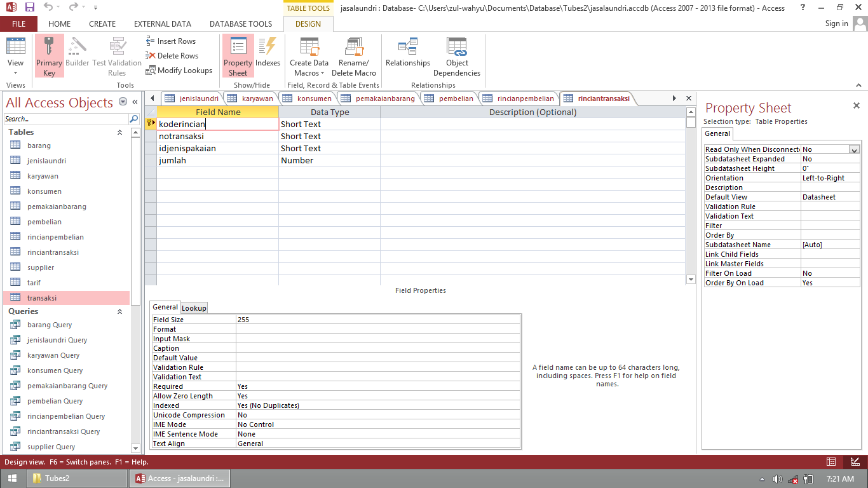
Task: Open the supplier table in the navigation pane
Action: pyautogui.click(x=41, y=268)
